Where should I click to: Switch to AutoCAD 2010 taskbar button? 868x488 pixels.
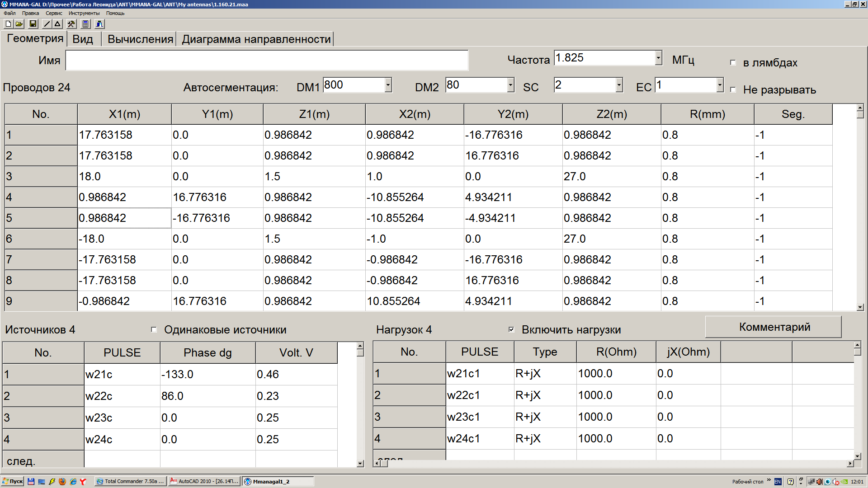(x=204, y=482)
